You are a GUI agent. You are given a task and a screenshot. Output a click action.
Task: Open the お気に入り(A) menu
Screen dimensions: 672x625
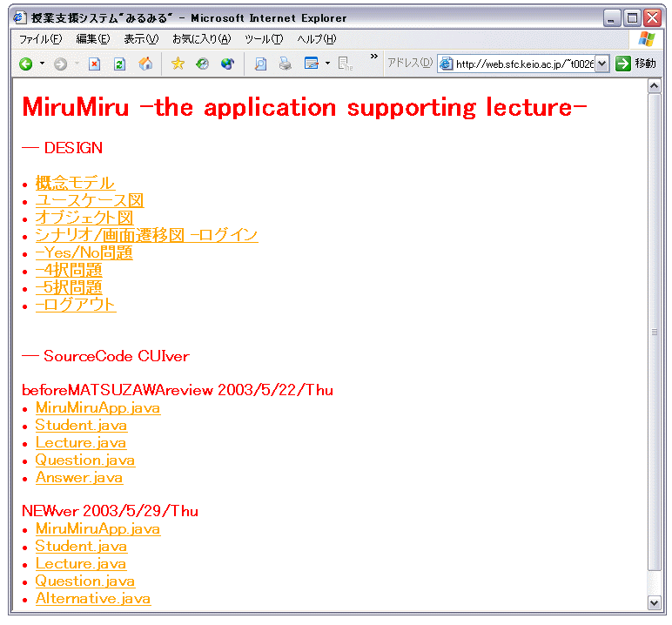(x=201, y=39)
